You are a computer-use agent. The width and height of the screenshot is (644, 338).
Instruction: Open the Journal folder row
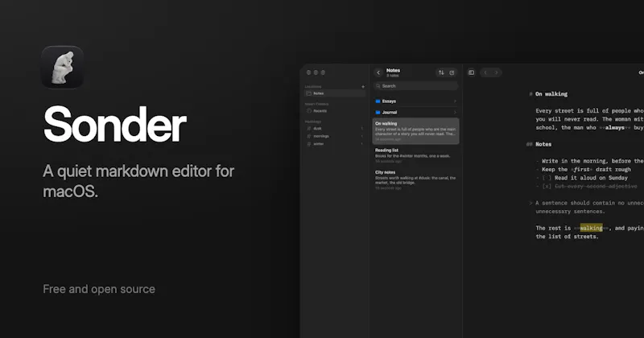click(x=415, y=112)
